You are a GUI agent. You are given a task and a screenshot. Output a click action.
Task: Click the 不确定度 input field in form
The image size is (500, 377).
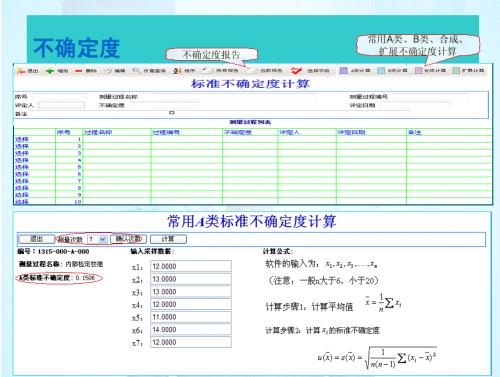coord(163,105)
